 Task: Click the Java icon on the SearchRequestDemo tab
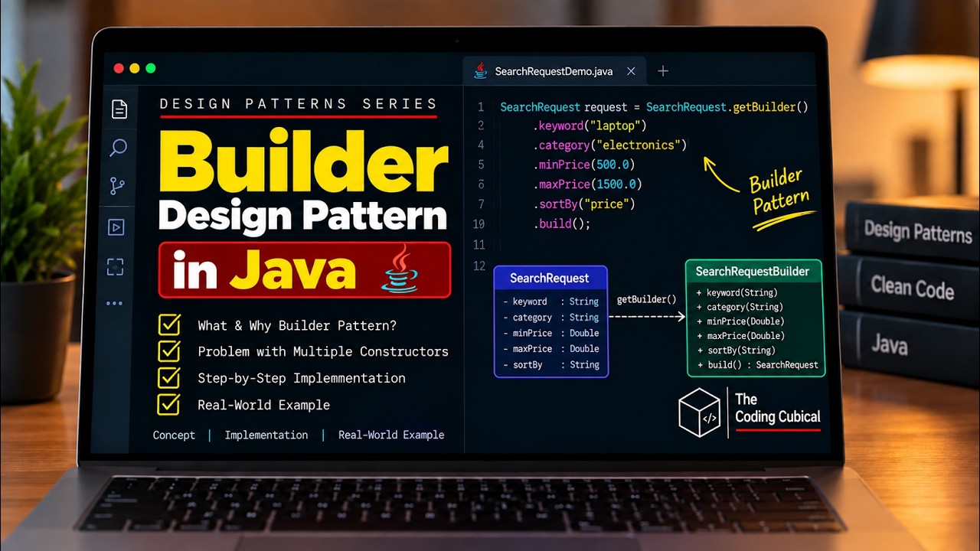coord(481,70)
